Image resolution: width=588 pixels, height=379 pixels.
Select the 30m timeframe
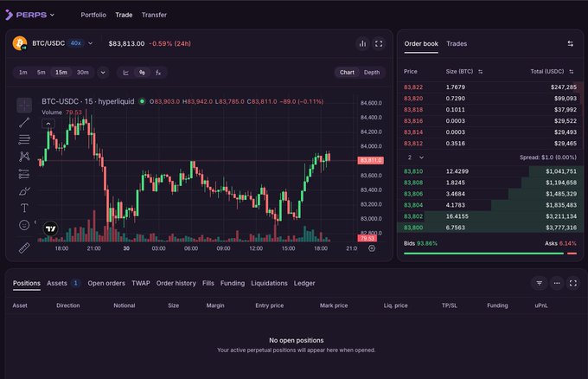(x=83, y=73)
